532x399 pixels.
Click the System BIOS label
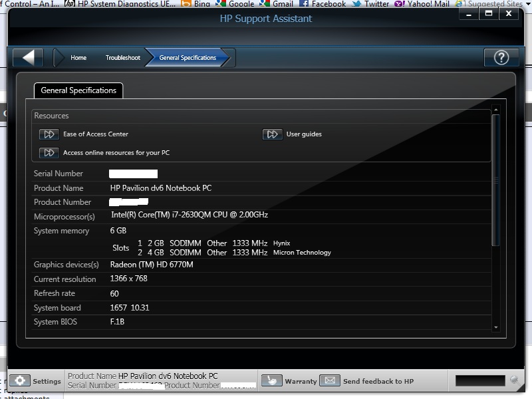coord(55,322)
